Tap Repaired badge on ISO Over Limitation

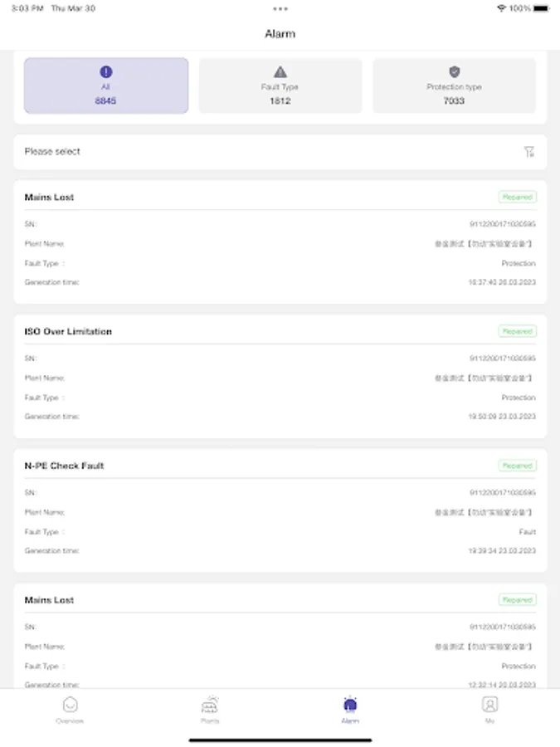[517, 331]
